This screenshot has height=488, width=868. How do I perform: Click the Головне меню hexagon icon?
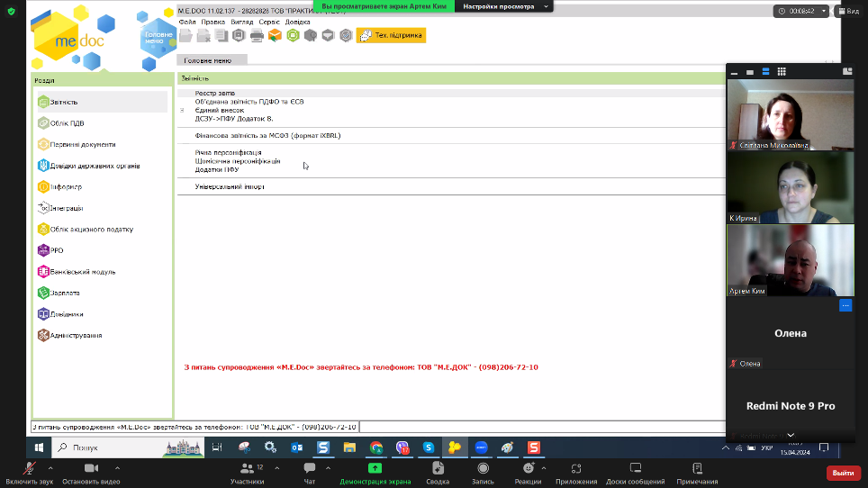(x=158, y=38)
